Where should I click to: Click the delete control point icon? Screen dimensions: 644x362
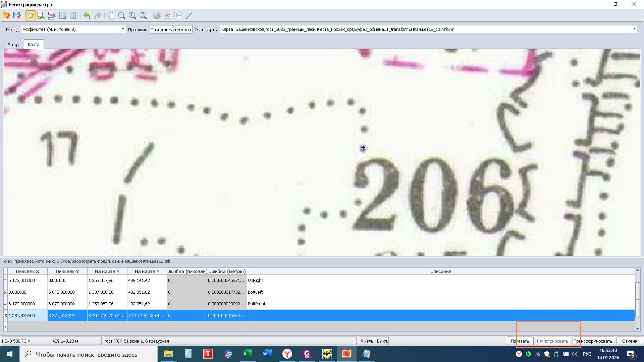[x=52, y=15]
